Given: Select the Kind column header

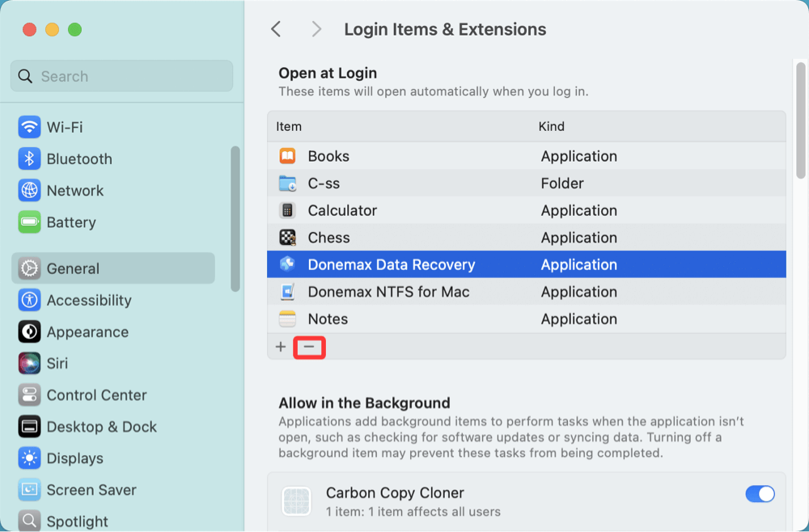Looking at the screenshot, I should click(x=552, y=126).
